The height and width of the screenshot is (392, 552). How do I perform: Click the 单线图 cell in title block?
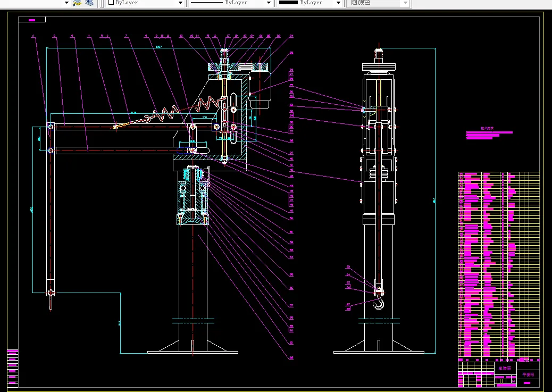505,368
